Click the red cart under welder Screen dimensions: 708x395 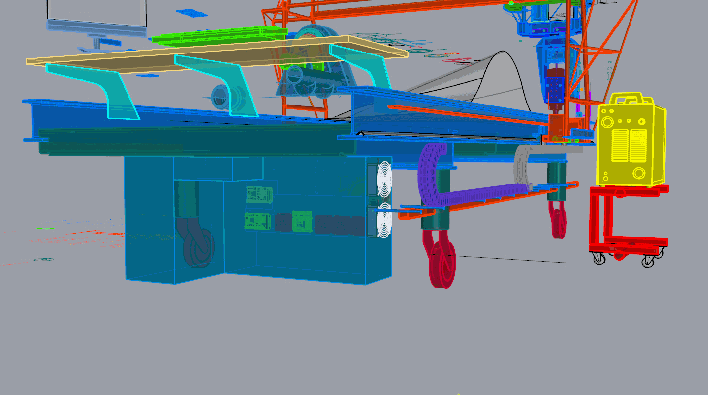[629, 223]
